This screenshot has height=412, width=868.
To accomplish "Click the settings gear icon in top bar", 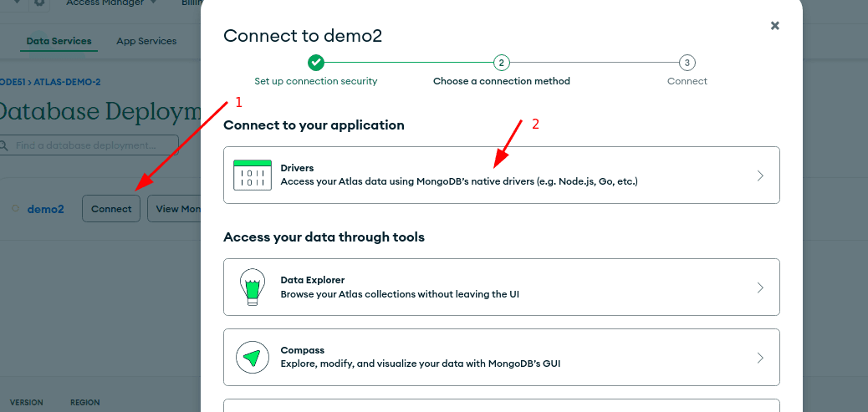I will click(x=39, y=3).
